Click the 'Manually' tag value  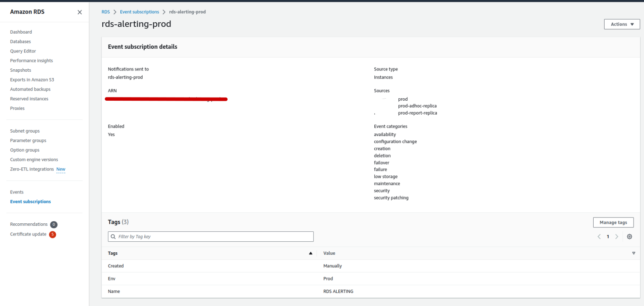[332, 266]
